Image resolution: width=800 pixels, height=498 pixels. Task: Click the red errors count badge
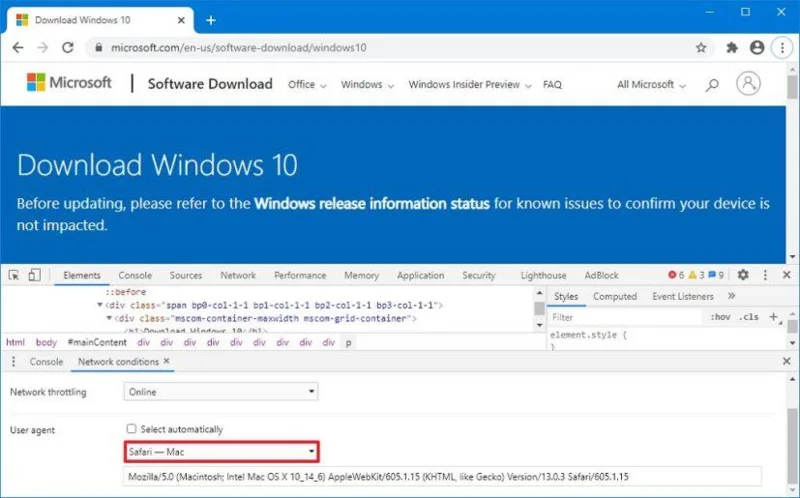pyautogui.click(x=676, y=275)
